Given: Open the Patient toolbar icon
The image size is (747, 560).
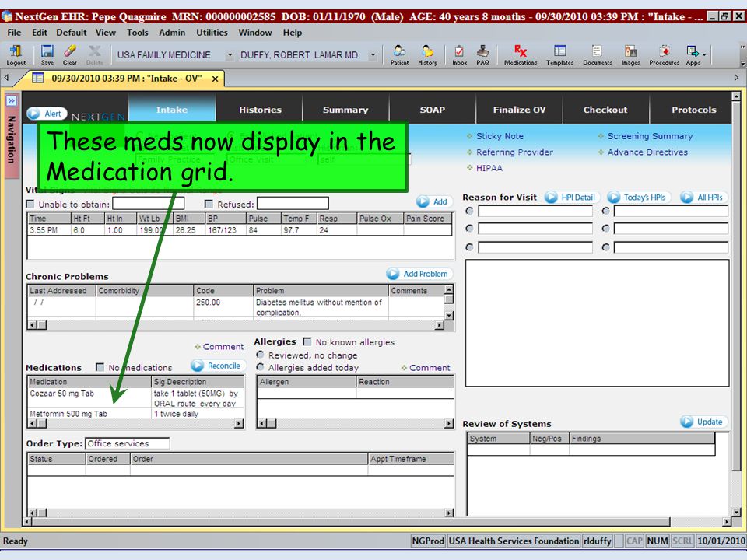Looking at the screenshot, I should point(399,54).
